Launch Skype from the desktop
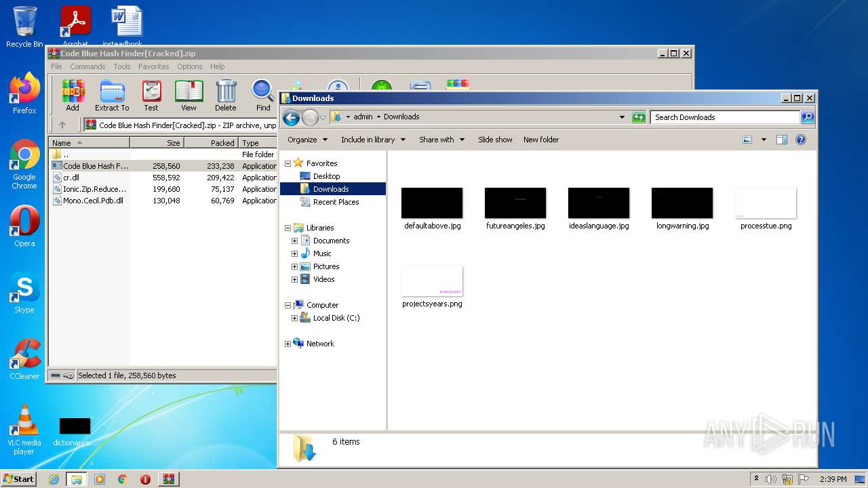868x488 pixels. (24, 293)
